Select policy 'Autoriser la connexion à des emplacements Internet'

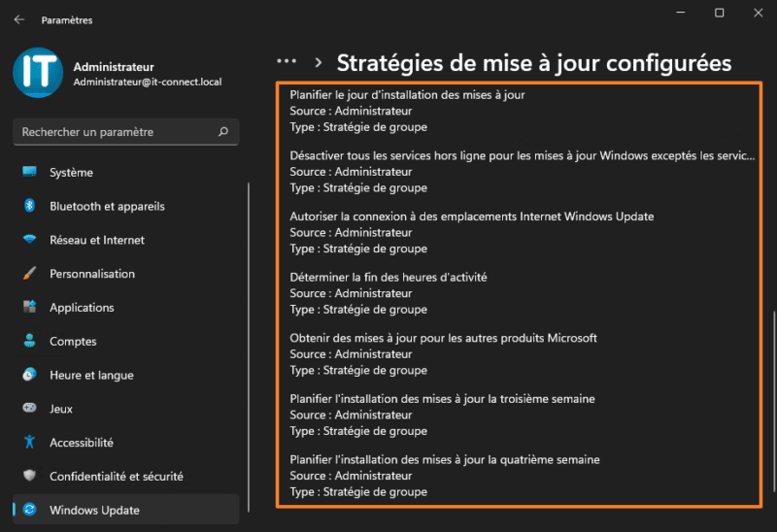click(472, 216)
